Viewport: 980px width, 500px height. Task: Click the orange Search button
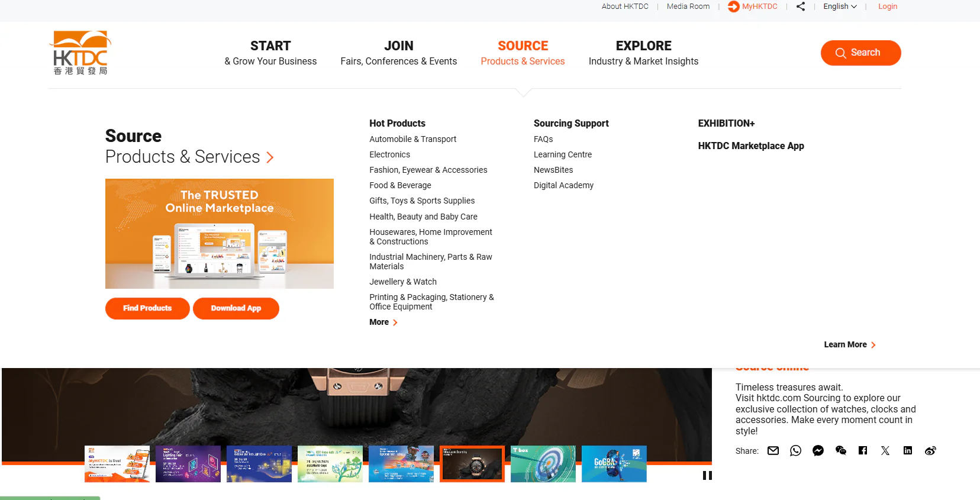[860, 53]
